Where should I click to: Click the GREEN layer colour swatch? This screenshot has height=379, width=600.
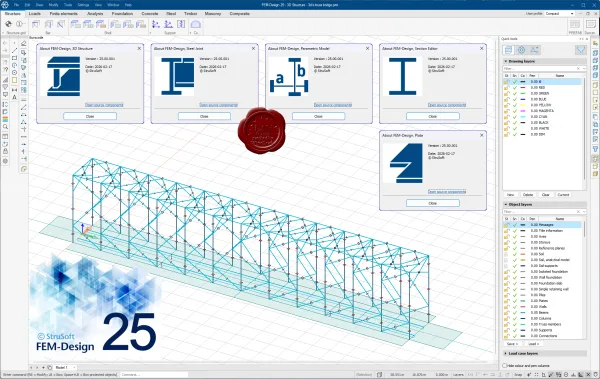523,93
